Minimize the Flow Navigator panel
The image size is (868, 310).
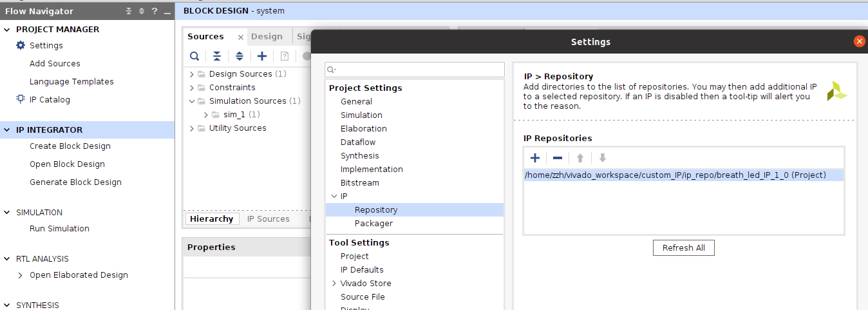click(167, 12)
